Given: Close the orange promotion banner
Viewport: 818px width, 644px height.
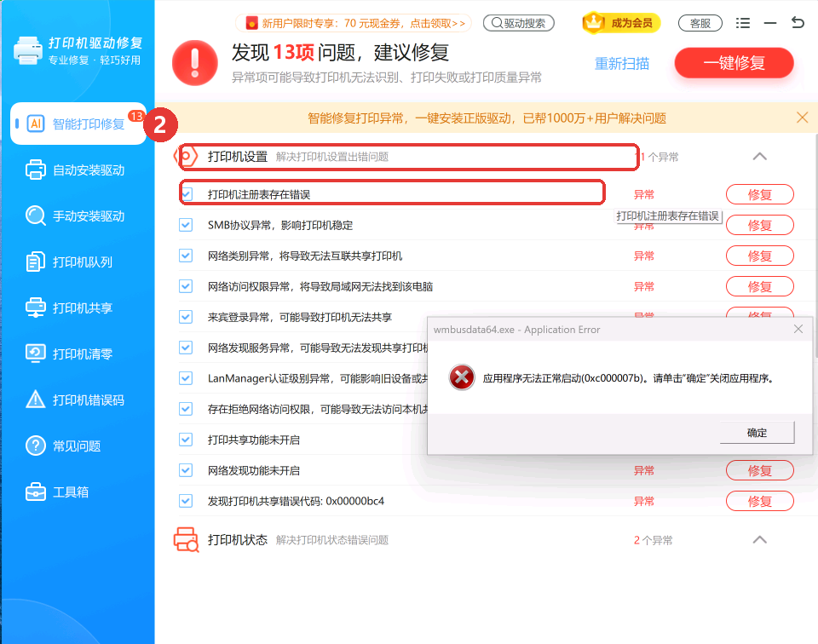Looking at the screenshot, I should pos(803,118).
